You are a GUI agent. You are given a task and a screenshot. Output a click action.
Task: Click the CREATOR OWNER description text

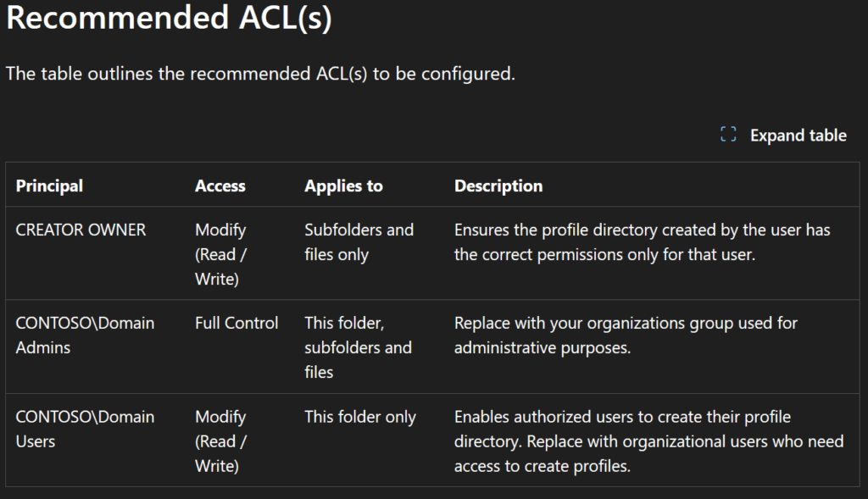[642, 241]
